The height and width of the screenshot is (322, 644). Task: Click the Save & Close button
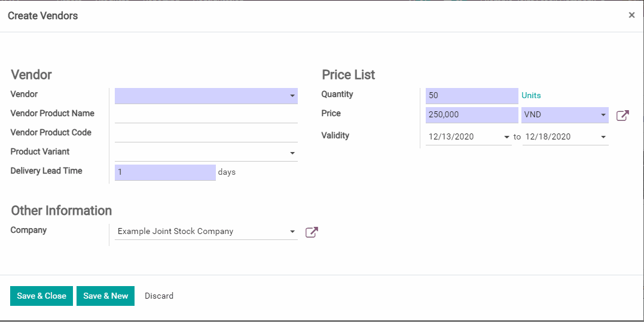pyautogui.click(x=41, y=296)
